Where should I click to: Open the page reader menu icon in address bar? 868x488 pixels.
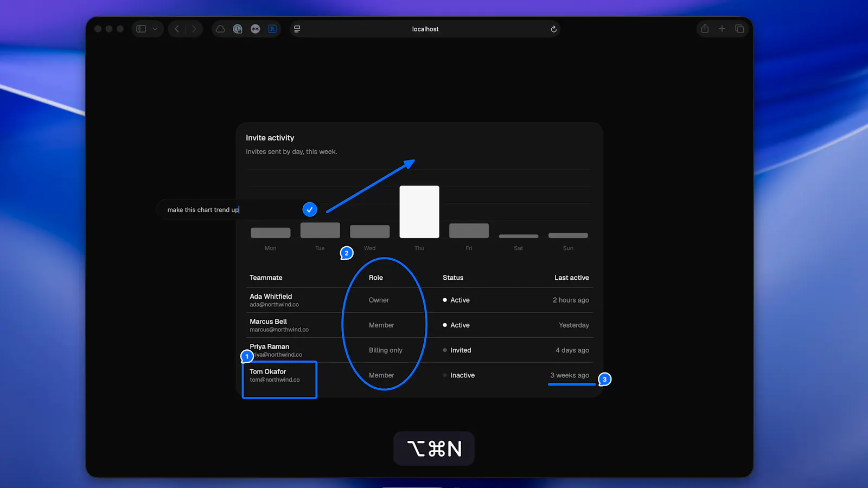coord(297,29)
